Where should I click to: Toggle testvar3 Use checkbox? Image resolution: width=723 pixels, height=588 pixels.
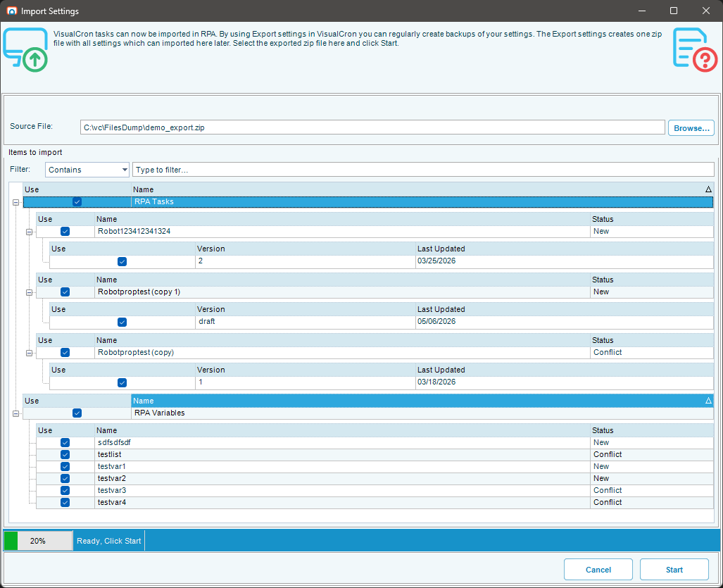(65, 490)
